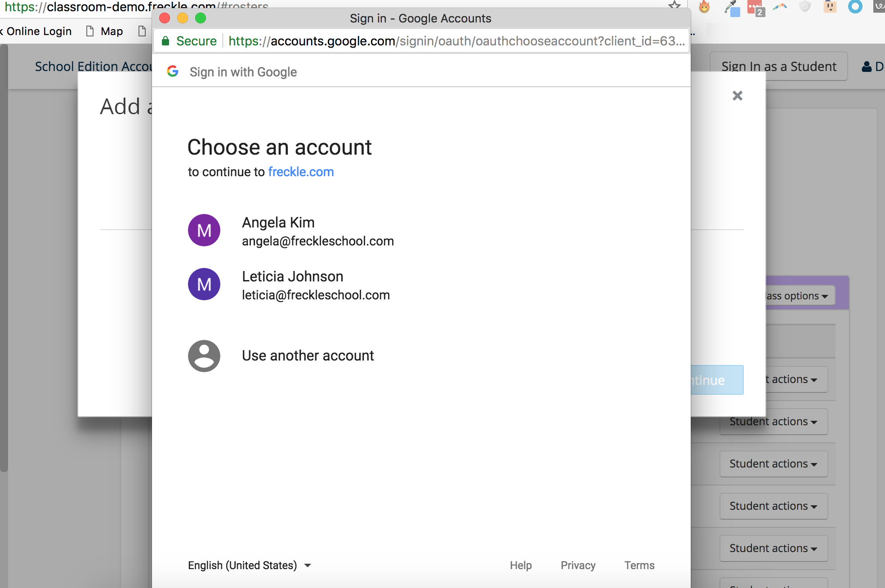885x588 pixels.
Task: Expand the class options dropdown
Action: (800, 296)
